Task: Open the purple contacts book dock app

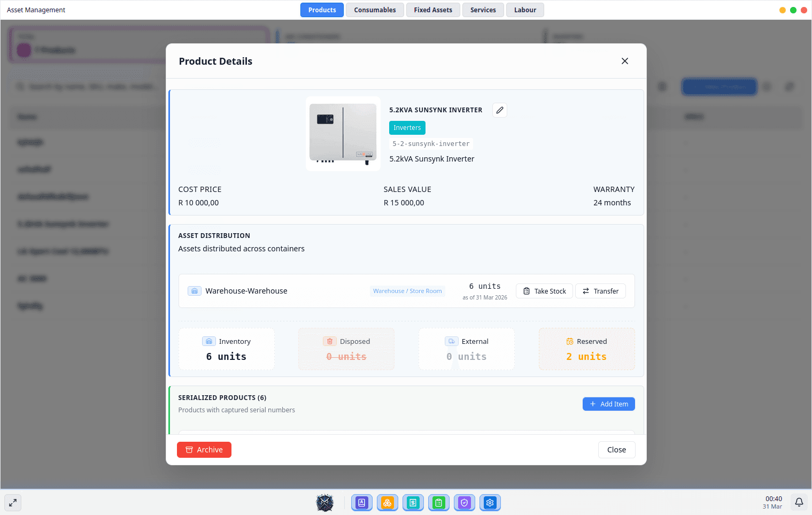Action: coord(362,502)
